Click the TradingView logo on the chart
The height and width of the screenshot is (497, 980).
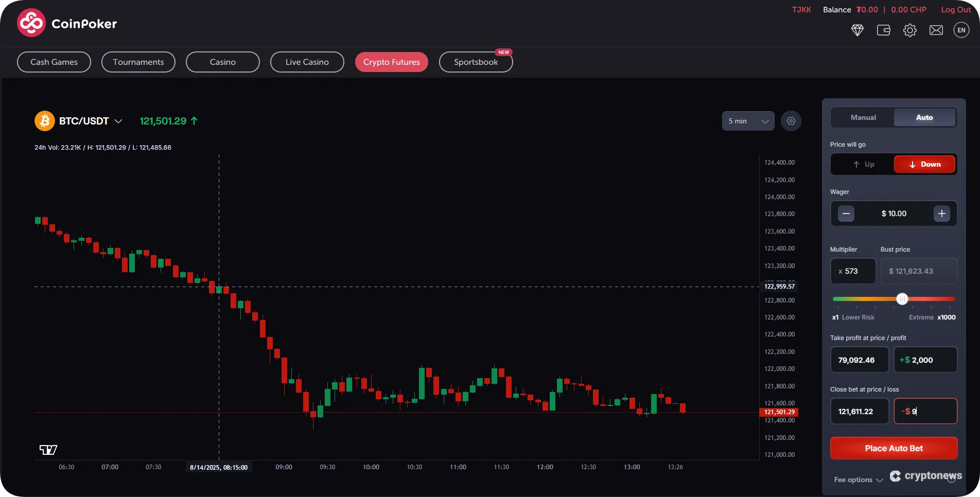click(x=48, y=449)
